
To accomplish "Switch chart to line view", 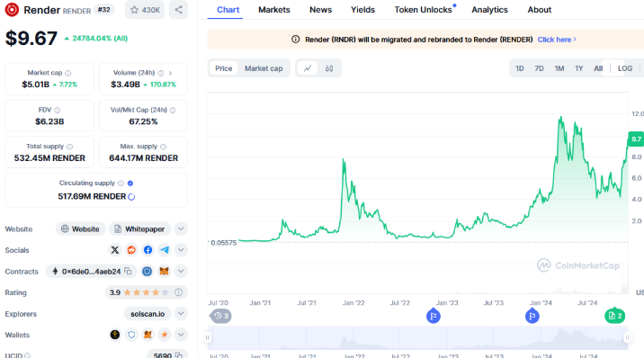I will click(x=308, y=68).
